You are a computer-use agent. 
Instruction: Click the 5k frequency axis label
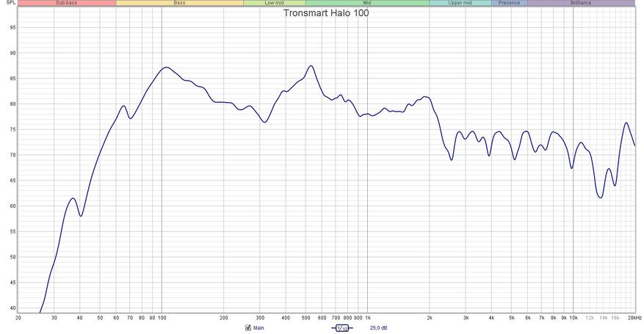512,318
